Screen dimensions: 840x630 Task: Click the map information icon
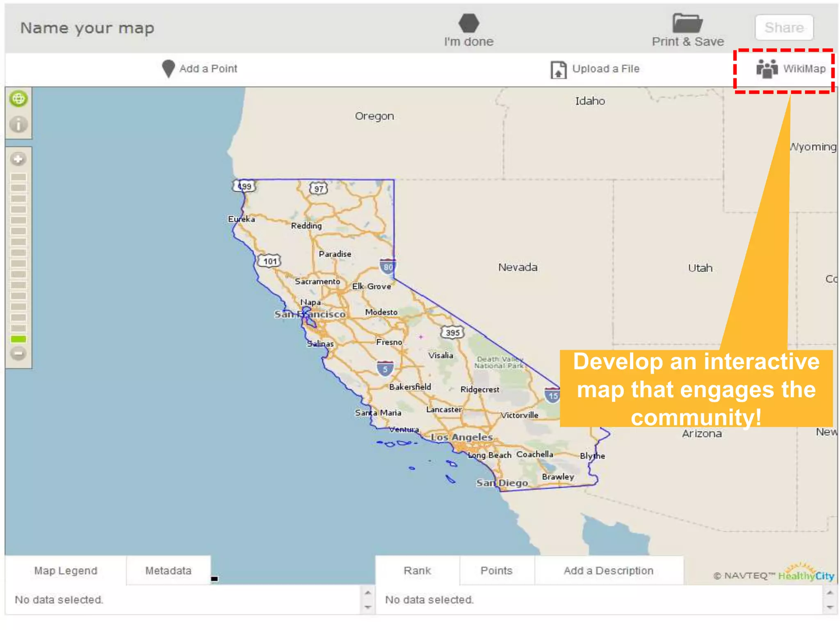(x=18, y=124)
